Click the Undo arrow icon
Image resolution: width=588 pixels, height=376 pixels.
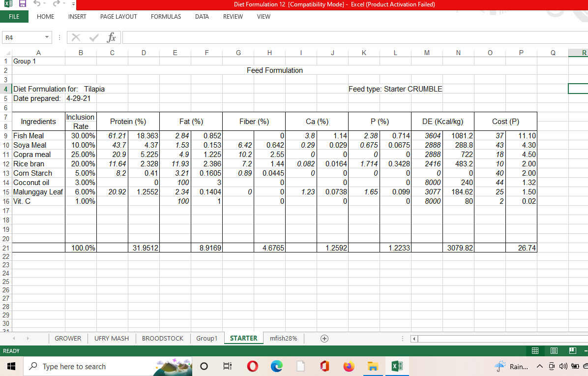pyautogui.click(x=37, y=4)
